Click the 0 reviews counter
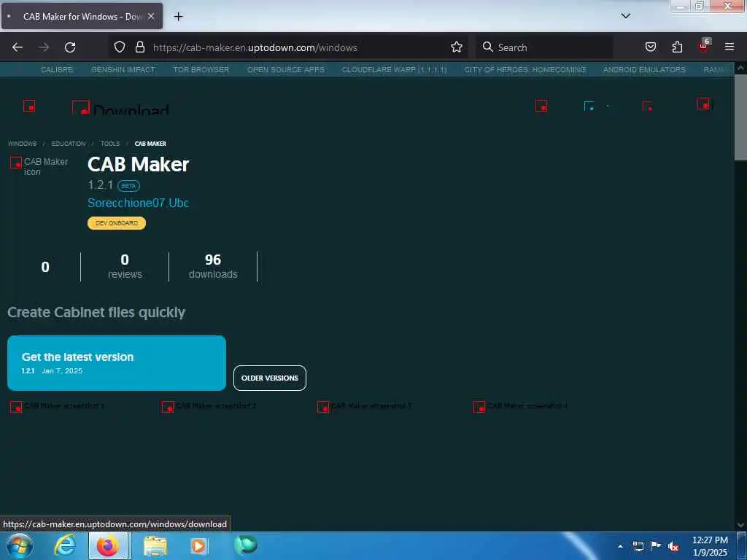Screen dimensions: 747x560 pyautogui.click(x=125, y=266)
